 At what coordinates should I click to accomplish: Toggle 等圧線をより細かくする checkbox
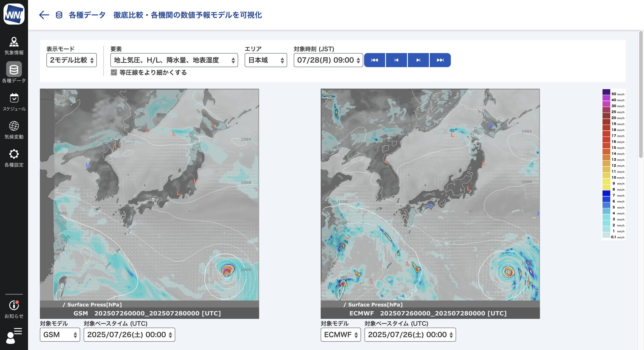click(114, 73)
